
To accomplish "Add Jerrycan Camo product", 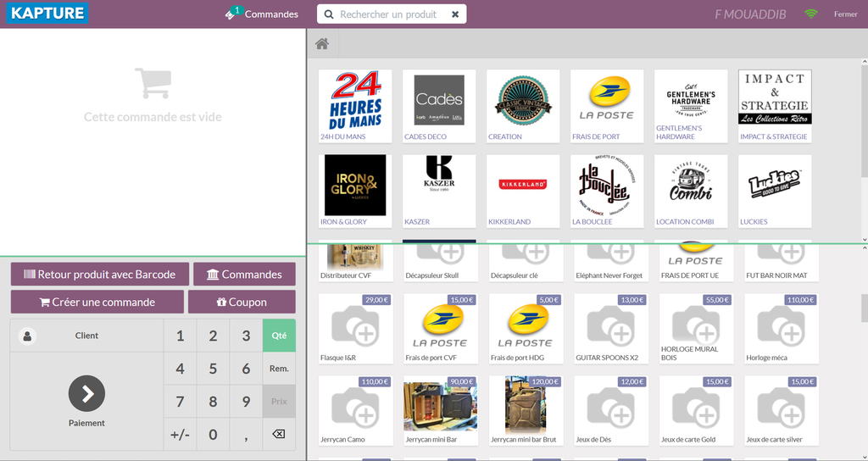I will tap(356, 411).
